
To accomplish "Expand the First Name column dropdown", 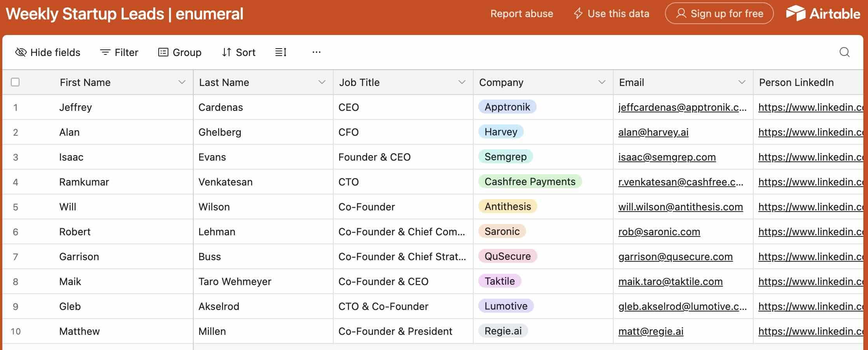I will (182, 82).
